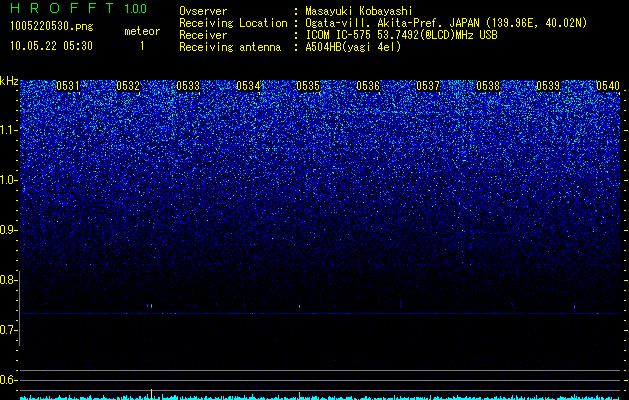629x400 pixels.
Task: Click the 0531 time marker
Action: 68,86
